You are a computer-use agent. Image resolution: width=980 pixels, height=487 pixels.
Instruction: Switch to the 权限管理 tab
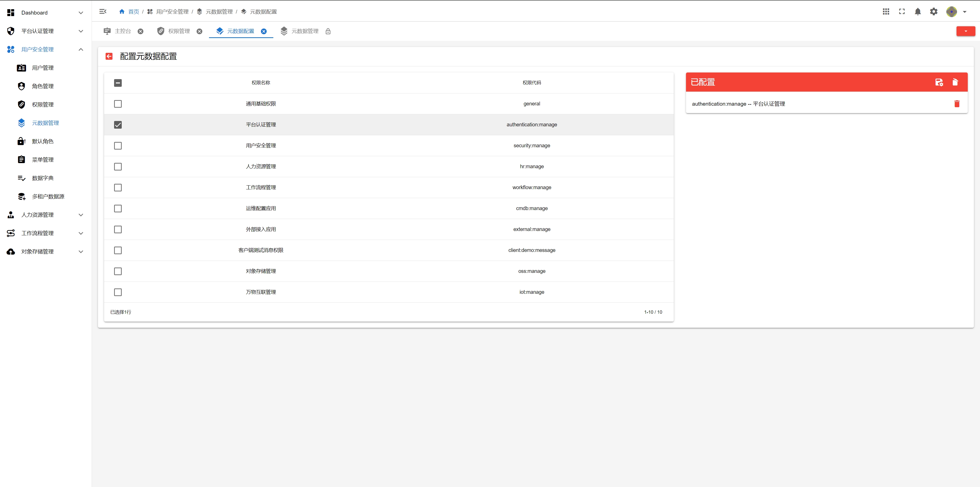pos(179,31)
